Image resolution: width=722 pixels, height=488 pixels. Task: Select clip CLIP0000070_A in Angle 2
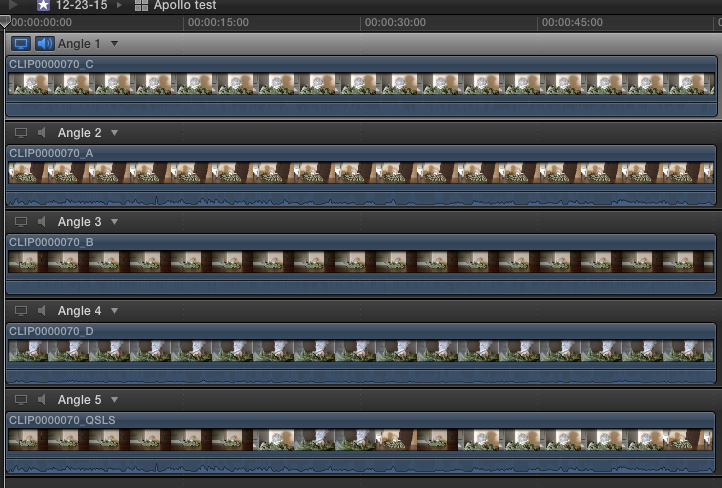click(360, 172)
